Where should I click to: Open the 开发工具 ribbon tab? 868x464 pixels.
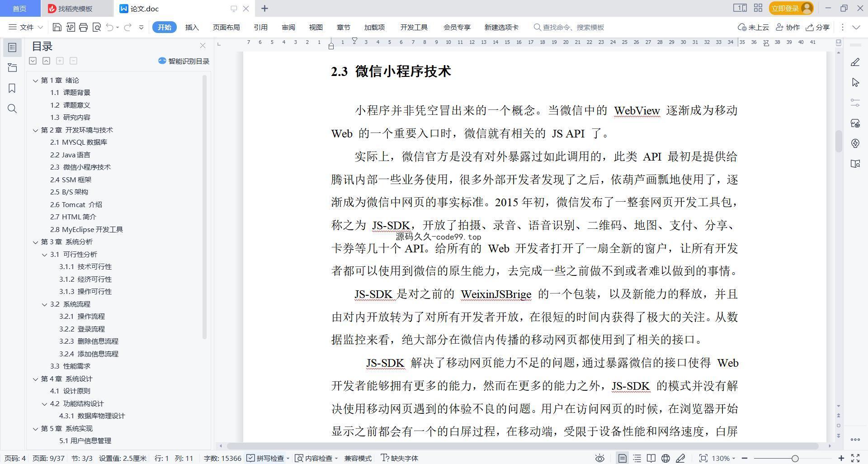coord(414,27)
